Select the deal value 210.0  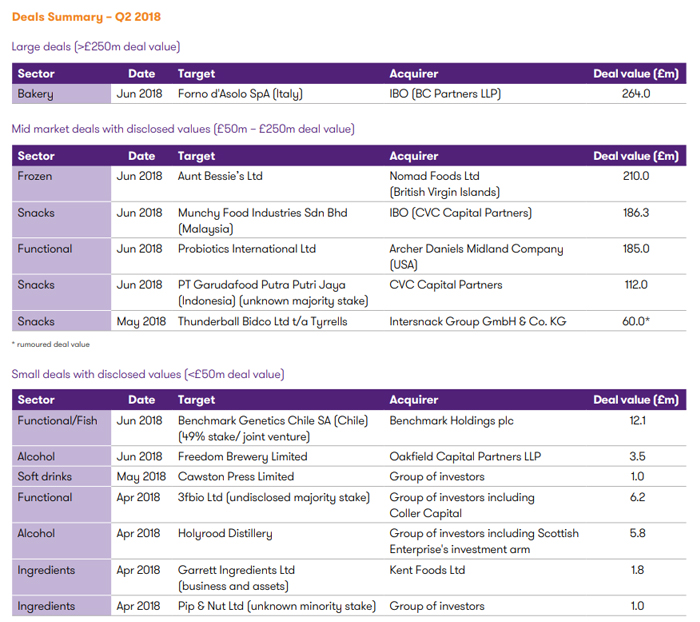[636, 176]
